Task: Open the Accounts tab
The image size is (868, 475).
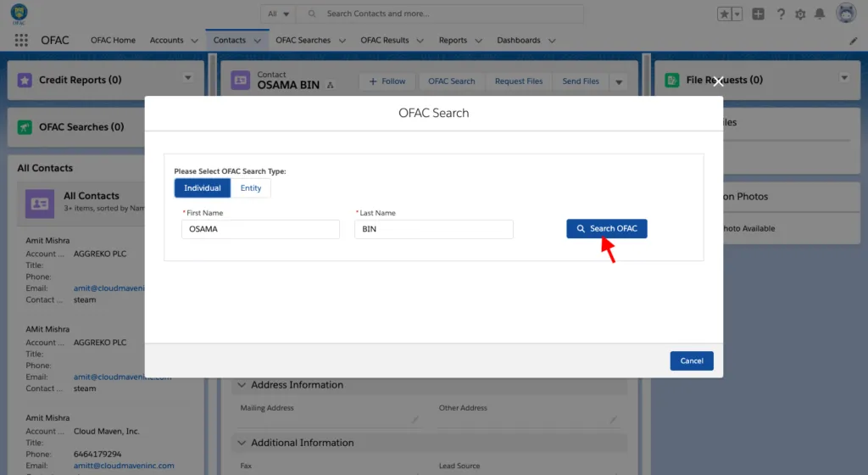Action: point(167,41)
